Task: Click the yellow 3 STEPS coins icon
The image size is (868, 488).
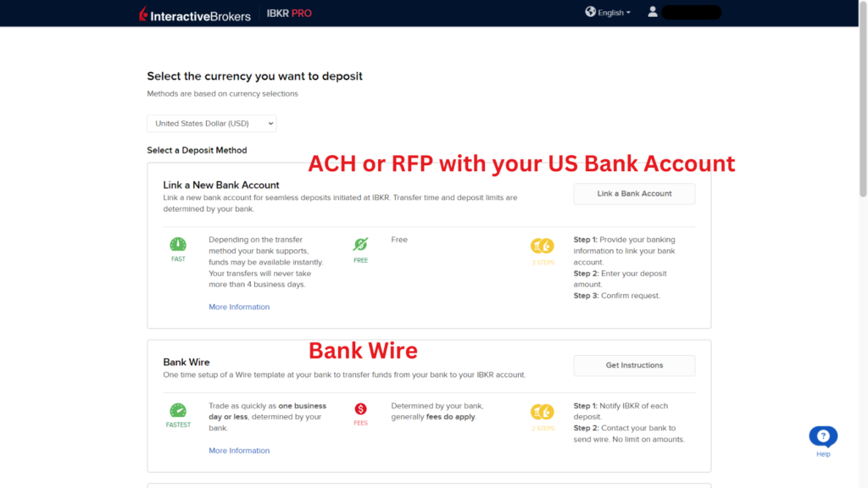Action: 542,247
